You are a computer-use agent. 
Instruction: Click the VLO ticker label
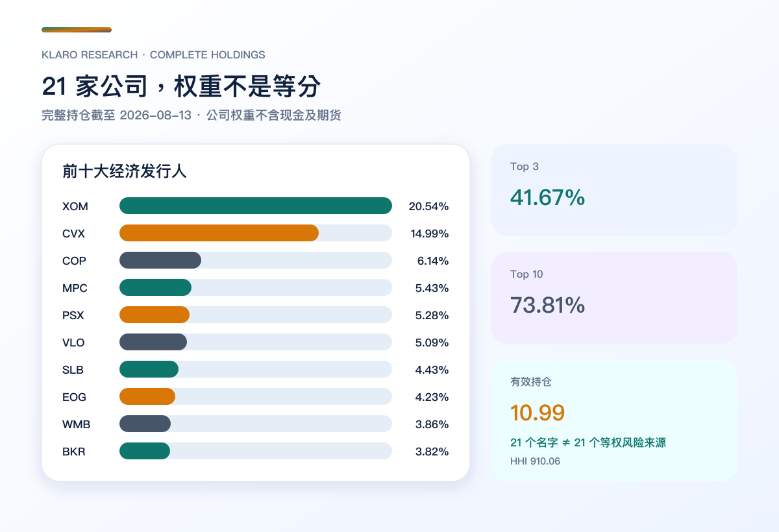tap(74, 343)
